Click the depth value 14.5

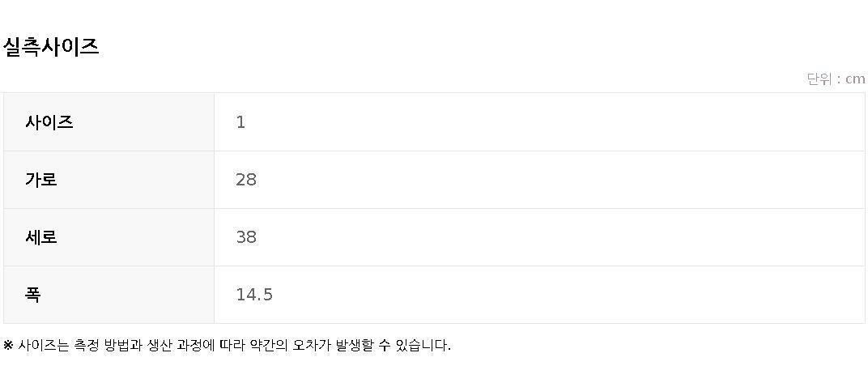click(x=254, y=295)
